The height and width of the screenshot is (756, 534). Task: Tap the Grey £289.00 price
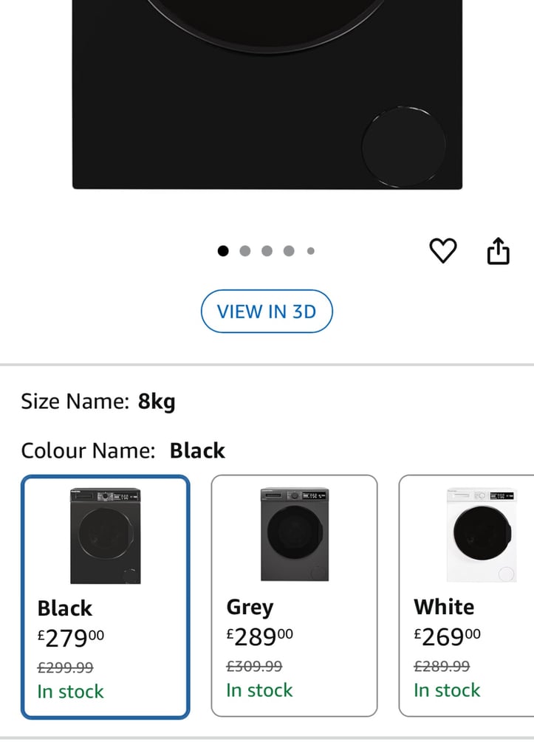tap(259, 637)
